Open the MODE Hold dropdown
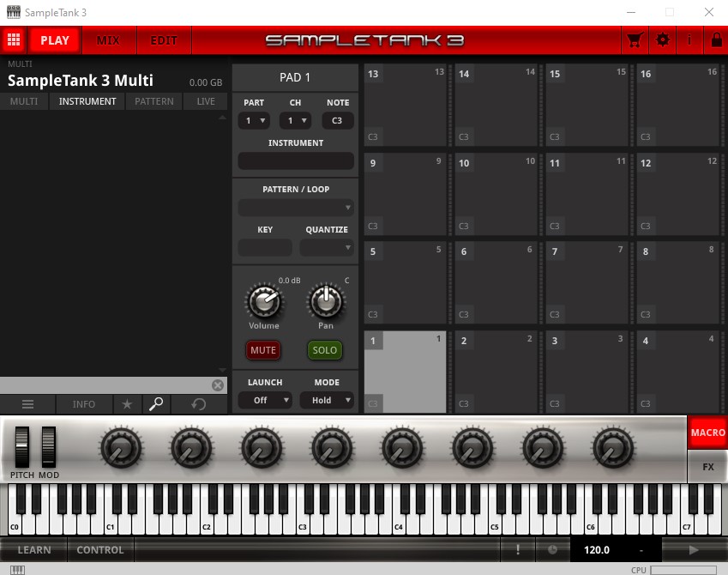The width and height of the screenshot is (728, 575). (x=327, y=400)
